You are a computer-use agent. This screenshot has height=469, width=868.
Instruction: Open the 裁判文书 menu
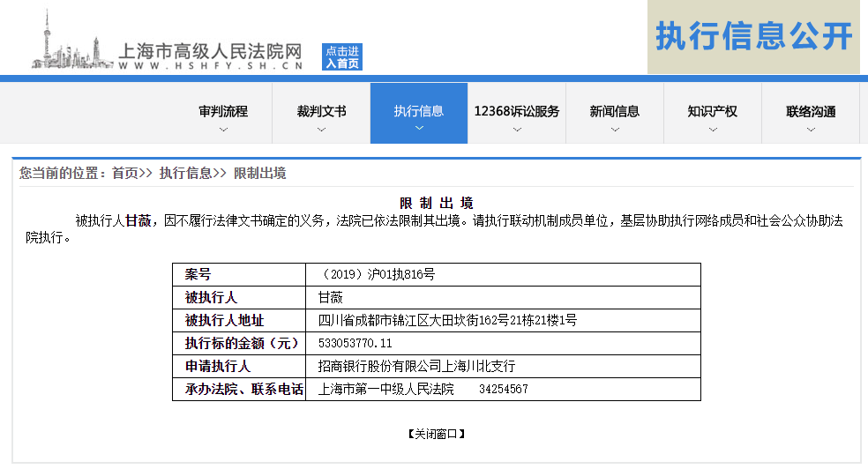(x=321, y=114)
